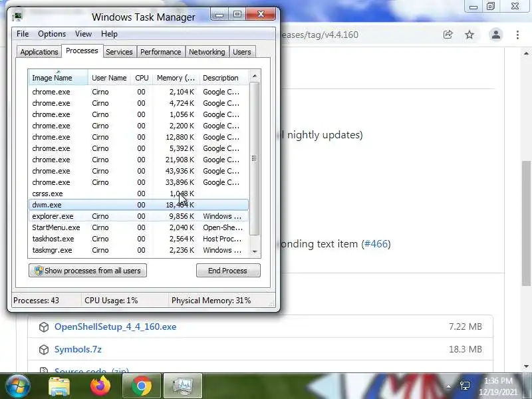Open the Options menu
The height and width of the screenshot is (399, 532).
coord(52,34)
